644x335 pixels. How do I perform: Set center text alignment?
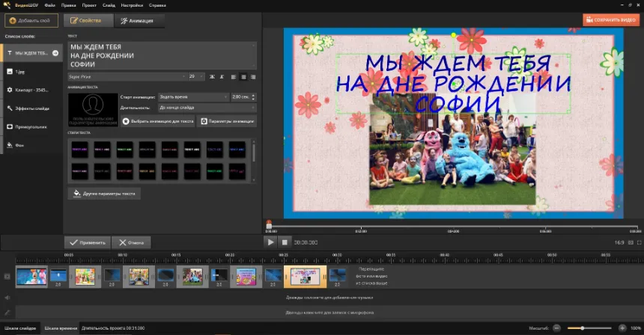pyautogui.click(x=243, y=76)
